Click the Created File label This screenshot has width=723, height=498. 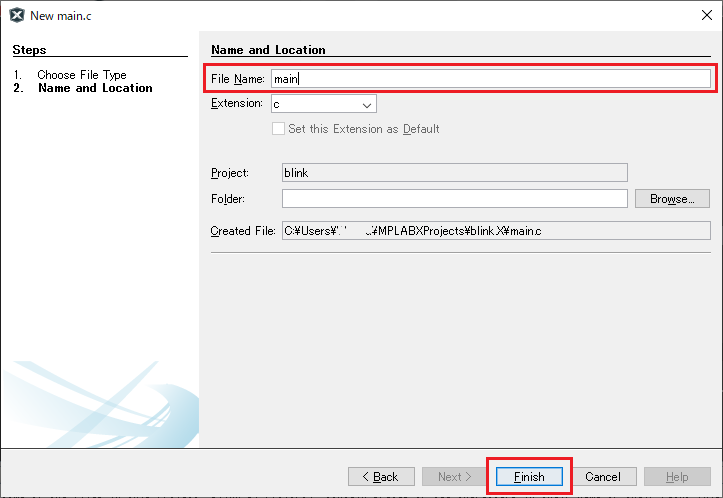(243, 231)
